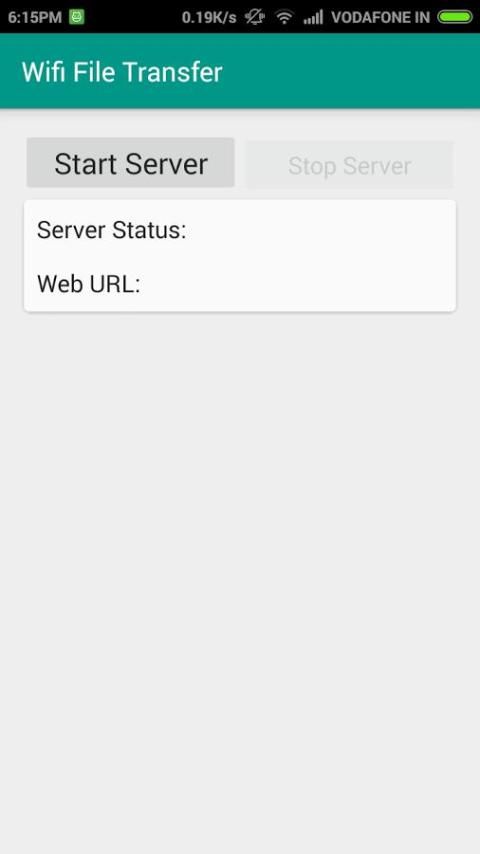The height and width of the screenshot is (854, 480).
Task: Tap the cellular signal bars icon
Action: coord(313,17)
